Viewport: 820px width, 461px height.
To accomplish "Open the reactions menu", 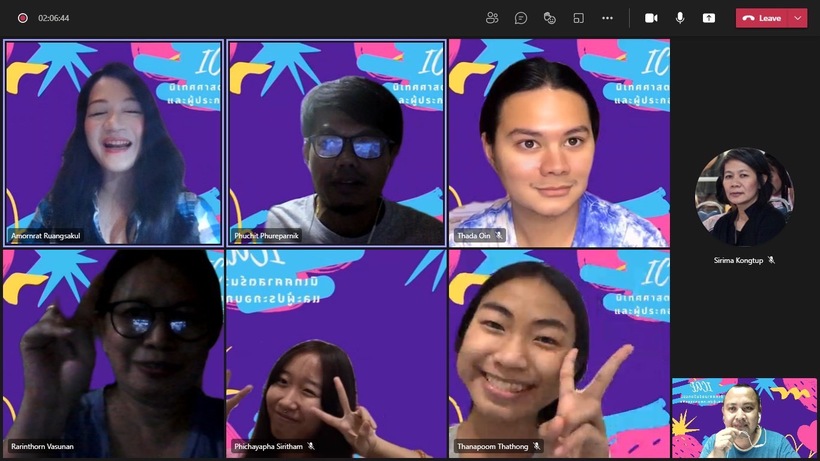I will [549, 18].
